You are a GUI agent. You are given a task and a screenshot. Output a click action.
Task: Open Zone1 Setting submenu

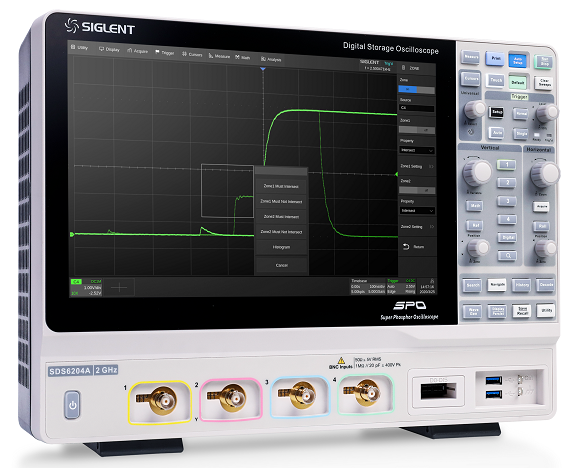[417, 166]
